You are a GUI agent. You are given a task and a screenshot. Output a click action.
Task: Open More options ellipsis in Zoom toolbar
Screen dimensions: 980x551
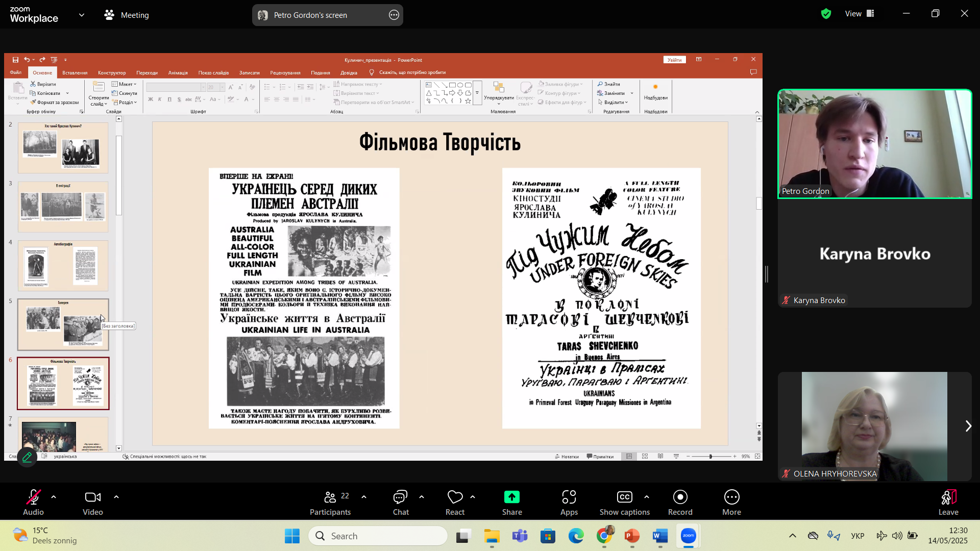click(731, 497)
